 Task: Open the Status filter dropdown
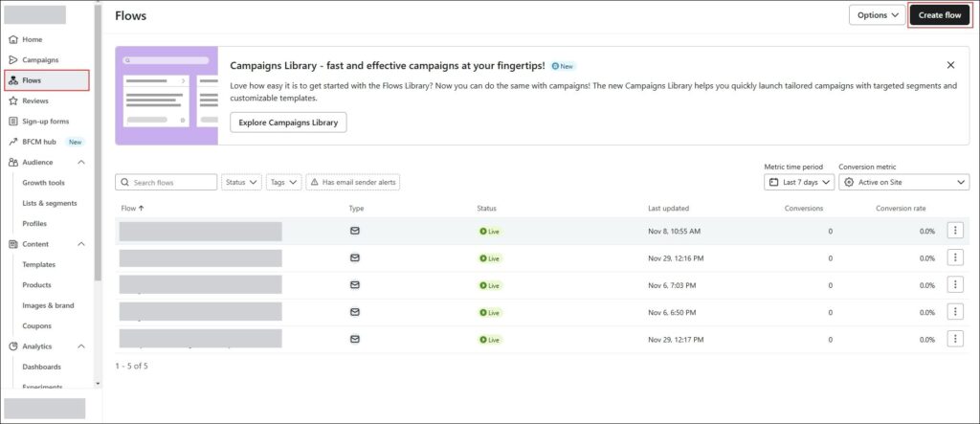(241, 183)
